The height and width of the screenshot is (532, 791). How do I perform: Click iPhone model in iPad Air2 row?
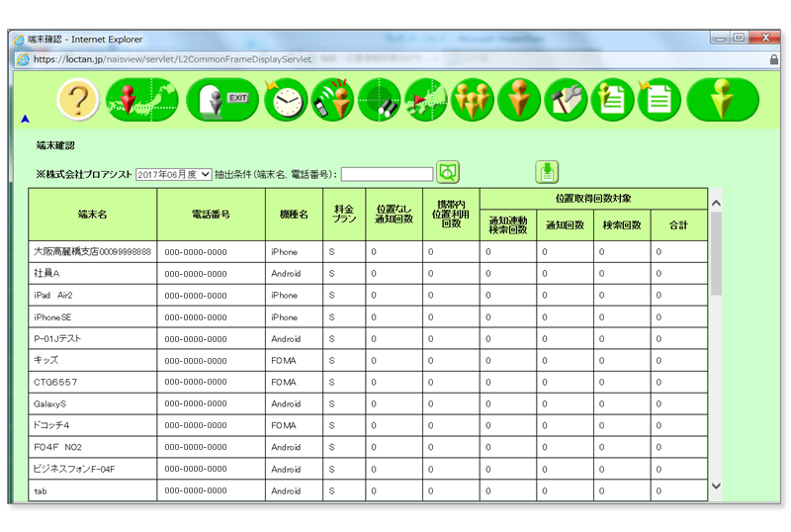pos(284,296)
